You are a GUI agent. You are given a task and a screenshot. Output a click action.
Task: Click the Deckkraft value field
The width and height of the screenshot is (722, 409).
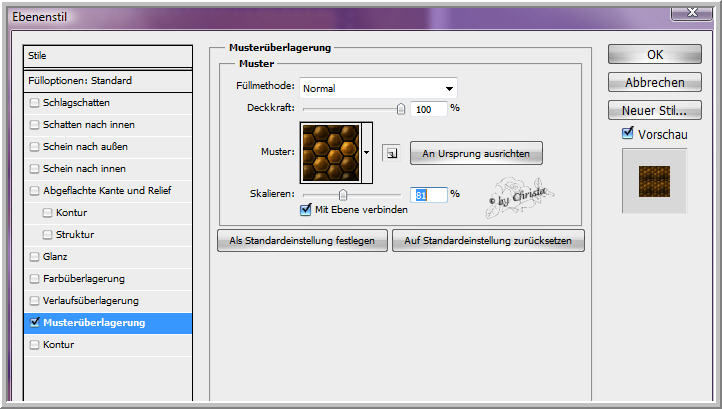[x=428, y=109]
